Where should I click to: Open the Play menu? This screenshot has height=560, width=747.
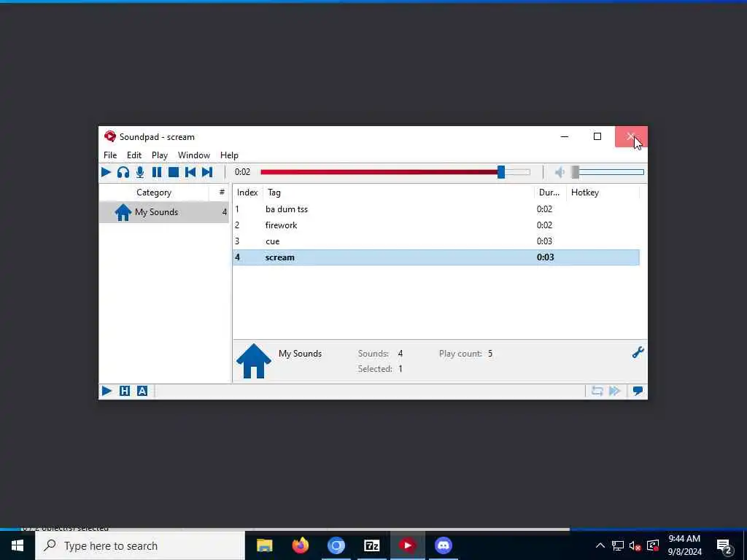[x=160, y=155]
